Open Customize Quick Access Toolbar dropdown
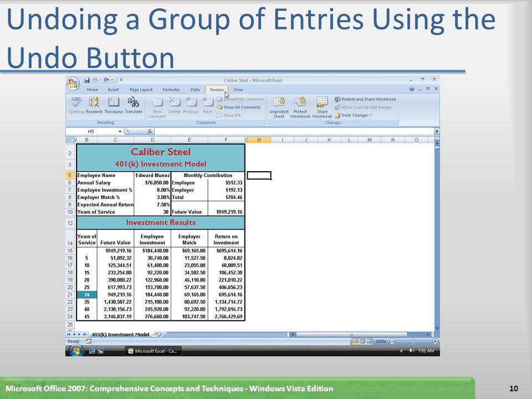The width and height of the screenshot is (532, 399). [121, 80]
